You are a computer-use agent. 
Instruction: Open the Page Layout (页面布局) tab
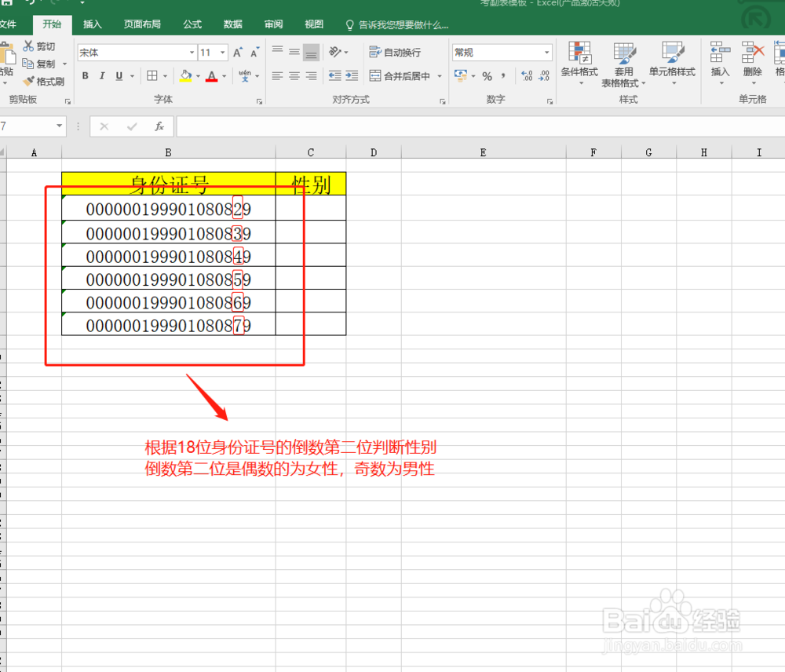[x=142, y=24]
